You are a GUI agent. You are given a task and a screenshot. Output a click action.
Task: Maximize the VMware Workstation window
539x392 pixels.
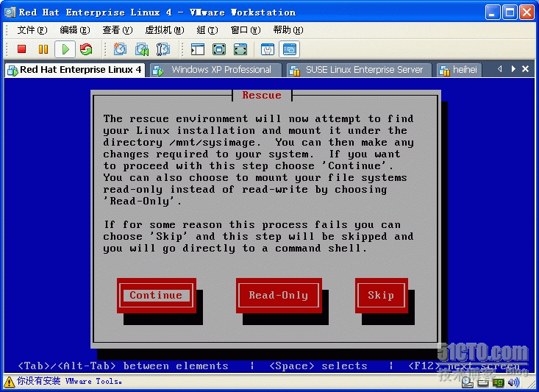(510, 13)
